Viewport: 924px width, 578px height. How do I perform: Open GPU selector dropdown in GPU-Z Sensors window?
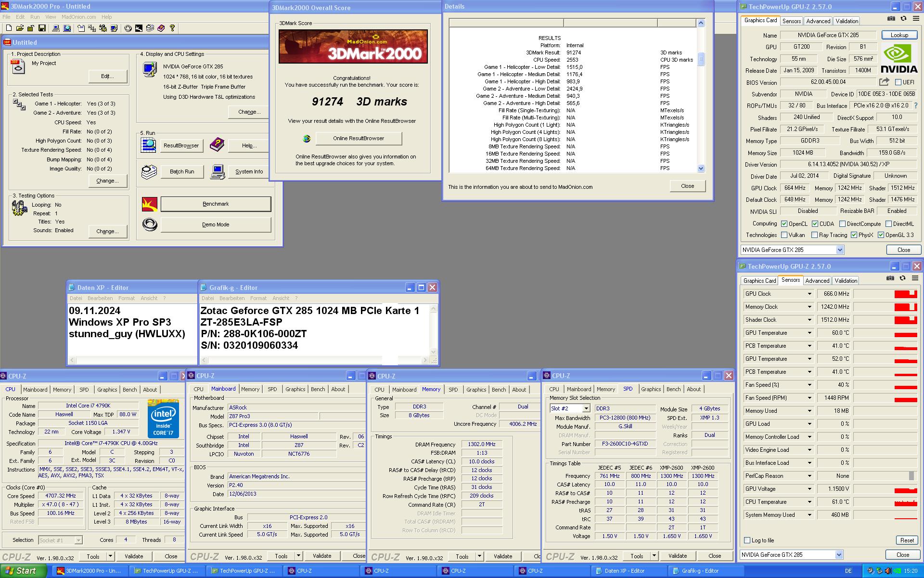pyautogui.click(x=839, y=555)
